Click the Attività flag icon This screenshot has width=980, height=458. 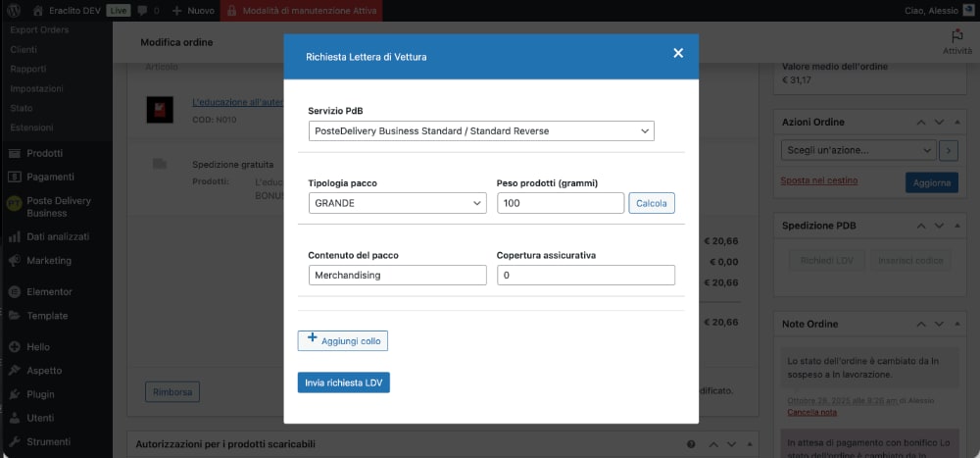(x=956, y=35)
